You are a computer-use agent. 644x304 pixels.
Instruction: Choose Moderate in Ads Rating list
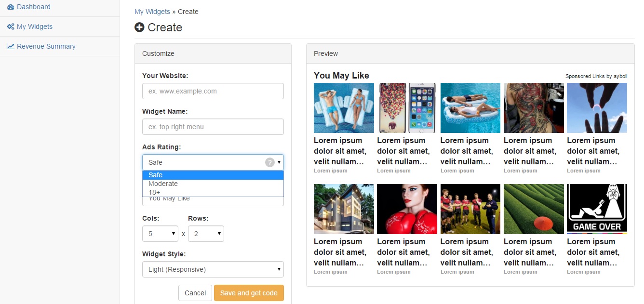coord(213,184)
